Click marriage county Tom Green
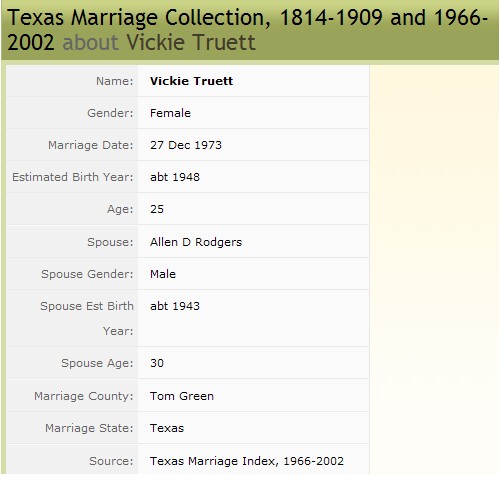The image size is (500, 491). (x=182, y=396)
